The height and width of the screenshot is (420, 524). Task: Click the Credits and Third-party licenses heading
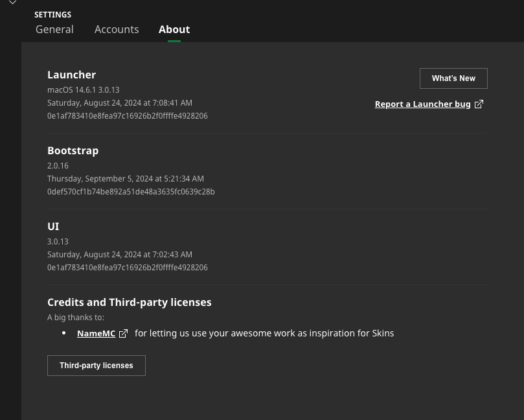(x=129, y=303)
